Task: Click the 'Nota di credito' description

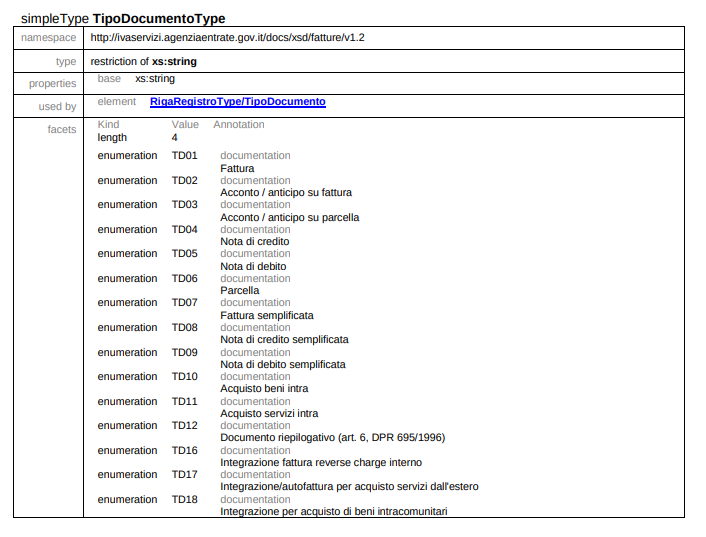Action: click(x=255, y=241)
